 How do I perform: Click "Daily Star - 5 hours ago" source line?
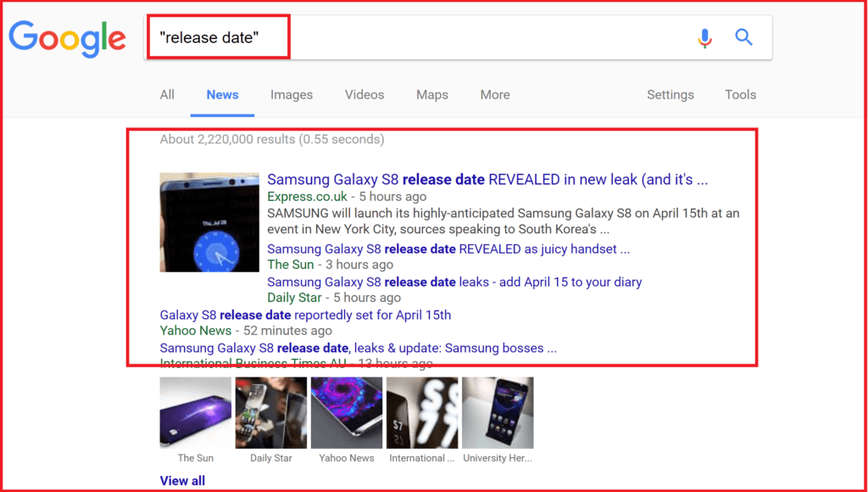(334, 298)
